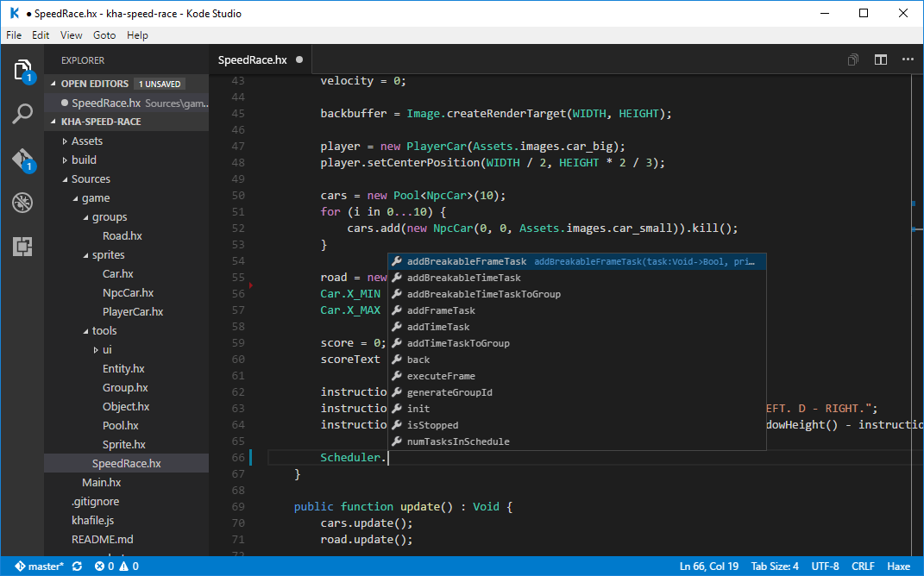Expand the Assets folder
This screenshot has width=924, height=576.
86,141
